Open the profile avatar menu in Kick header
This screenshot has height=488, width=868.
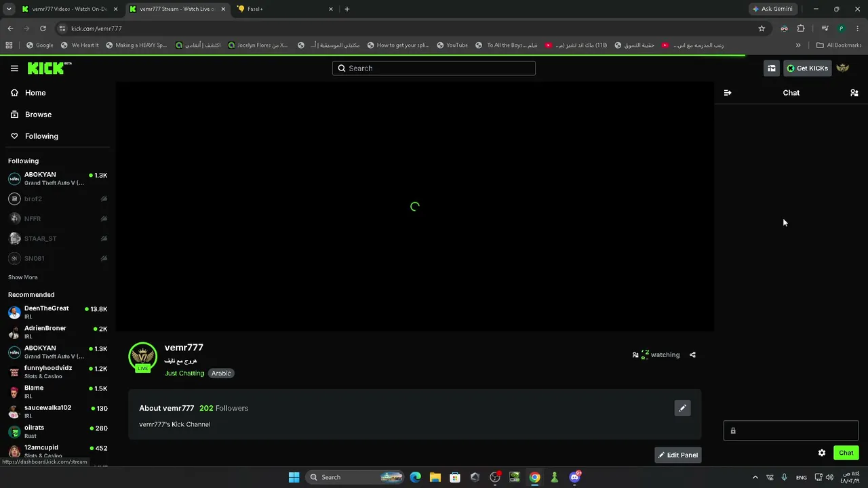point(843,68)
